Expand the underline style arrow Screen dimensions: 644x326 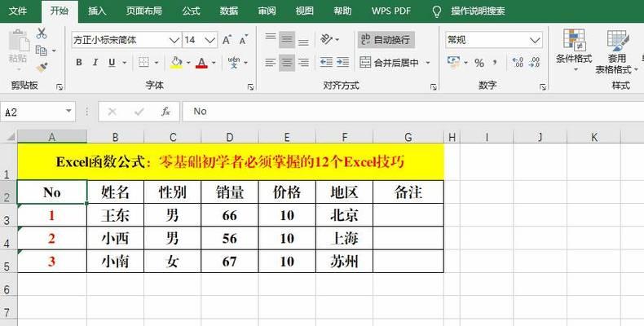125,63
